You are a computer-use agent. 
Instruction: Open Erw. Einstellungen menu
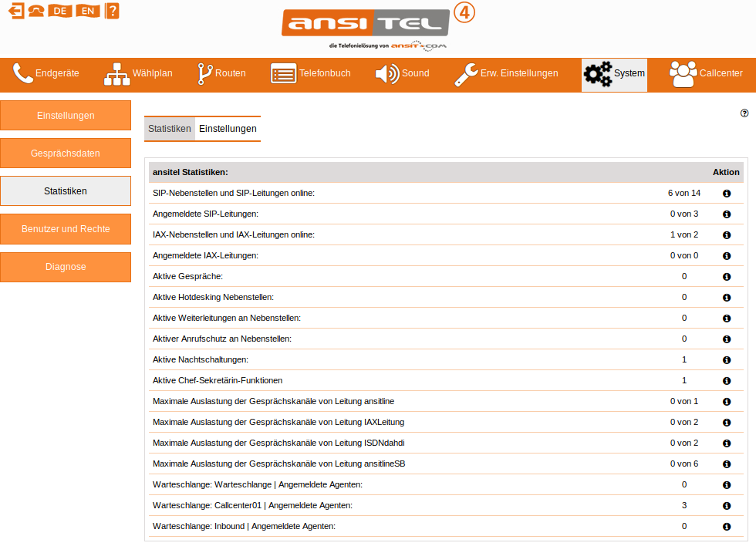tap(506, 74)
